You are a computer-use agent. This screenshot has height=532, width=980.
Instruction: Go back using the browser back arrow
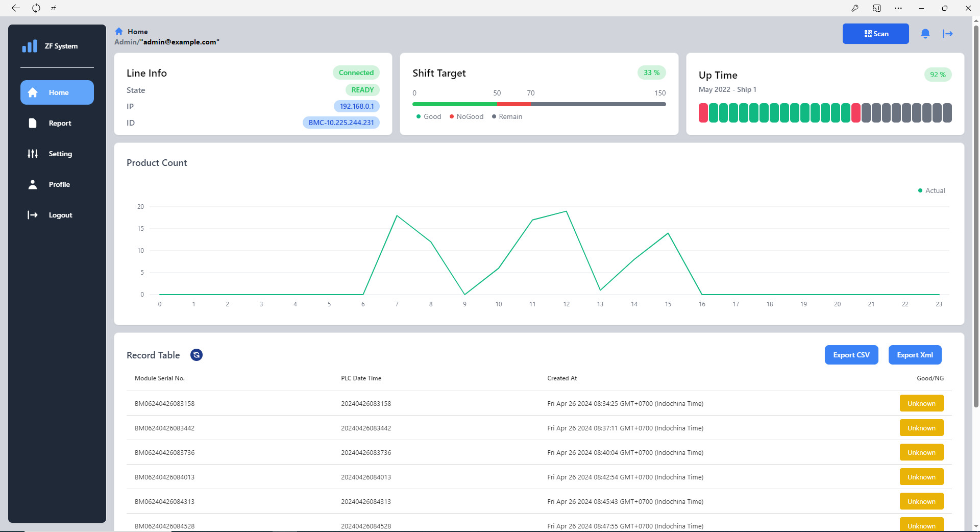pyautogui.click(x=16, y=8)
